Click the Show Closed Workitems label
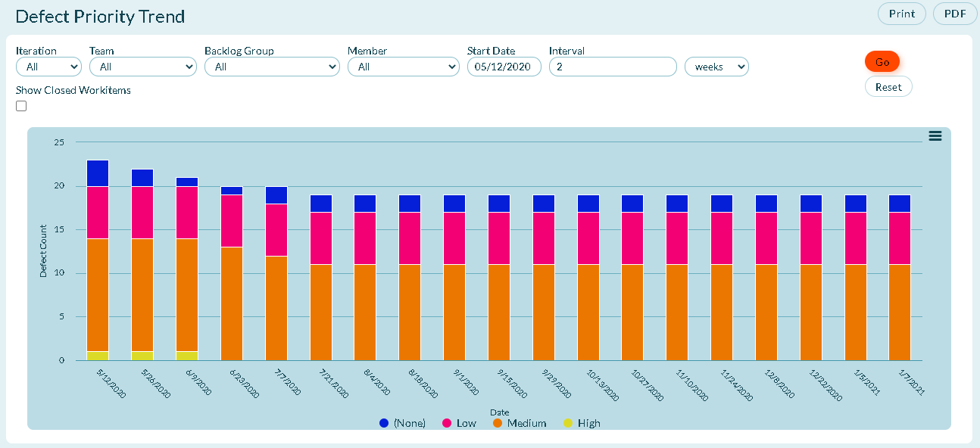The image size is (980, 448). (73, 90)
